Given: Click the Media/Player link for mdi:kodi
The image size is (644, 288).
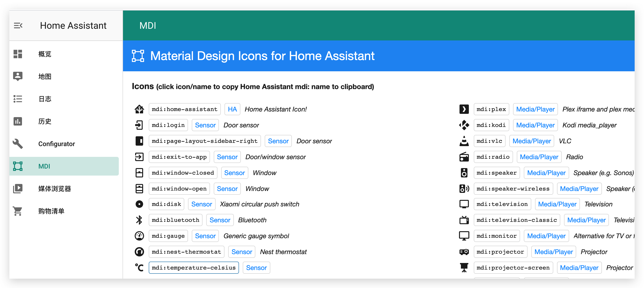Looking at the screenshot, I should point(535,125).
